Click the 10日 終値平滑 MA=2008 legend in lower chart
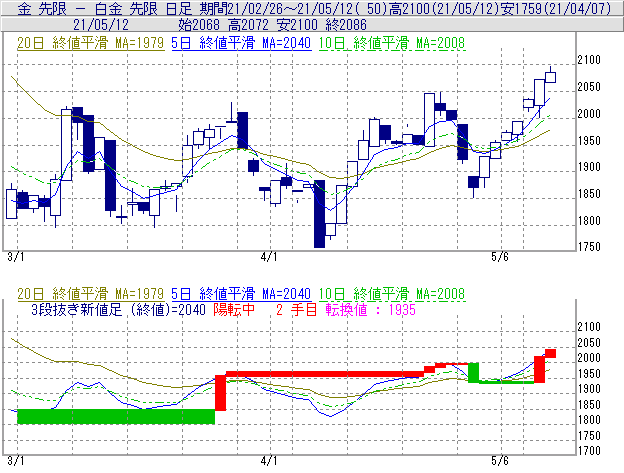The height and width of the screenshot is (473, 624). click(392, 294)
